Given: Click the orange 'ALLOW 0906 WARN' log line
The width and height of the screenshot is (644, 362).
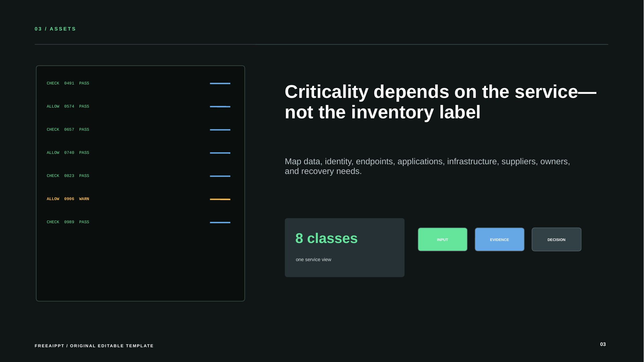Looking at the screenshot, I should (68, 199).
